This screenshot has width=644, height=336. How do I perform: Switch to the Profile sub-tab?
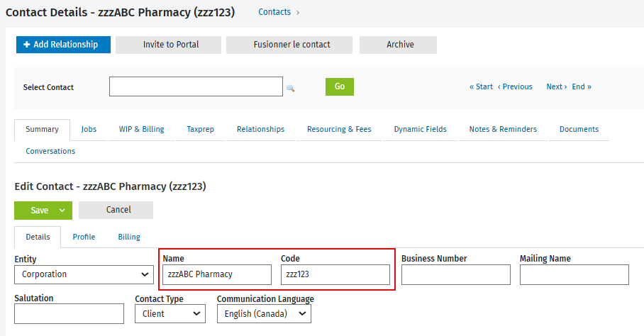point(84,237)
